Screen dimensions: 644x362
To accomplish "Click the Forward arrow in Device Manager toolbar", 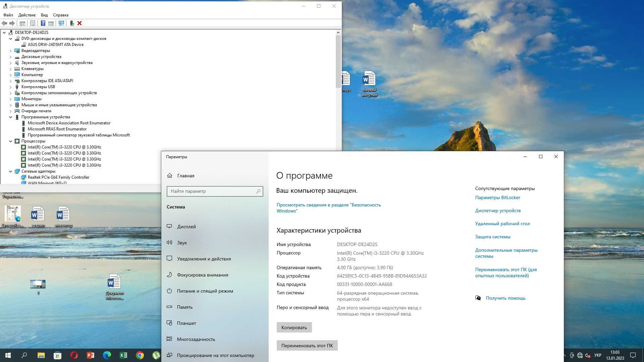I will [x=12, y=23].
